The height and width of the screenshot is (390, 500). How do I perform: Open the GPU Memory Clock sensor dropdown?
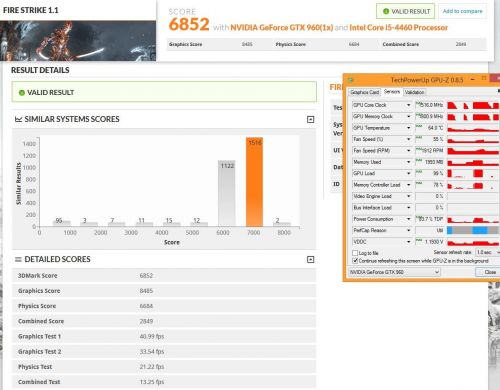point(408,117)
